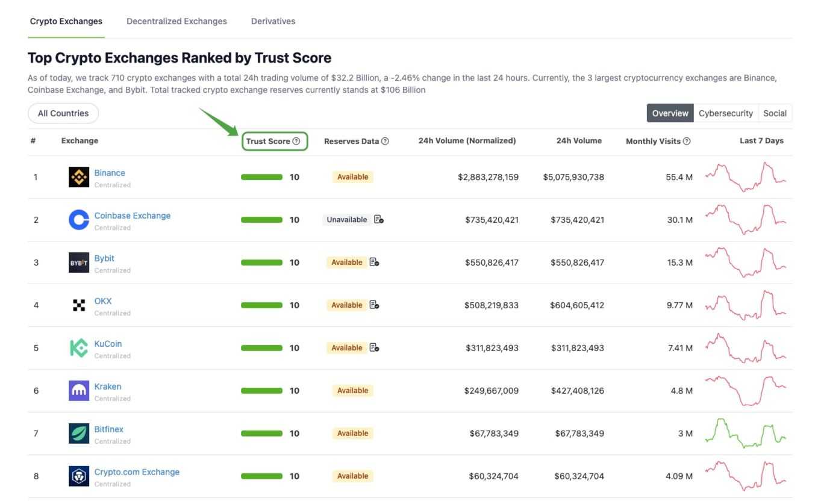Click the KuCoin exchange logo

click(78, 348)
